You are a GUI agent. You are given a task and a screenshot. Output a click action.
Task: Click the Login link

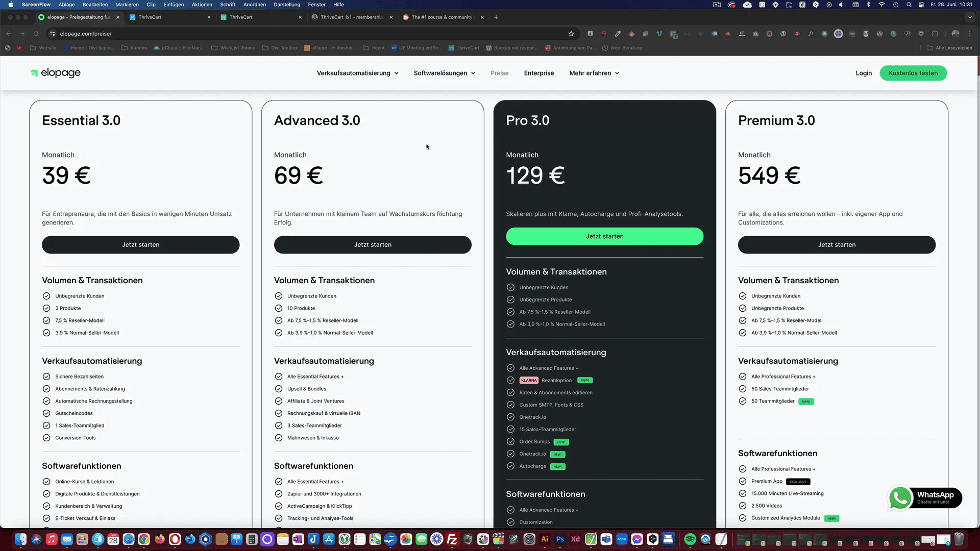[864, 73]
